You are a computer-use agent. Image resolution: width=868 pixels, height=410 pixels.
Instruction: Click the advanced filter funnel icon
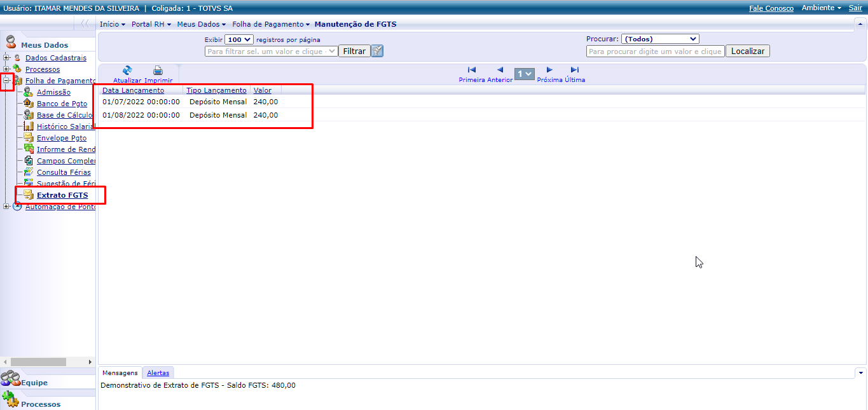376,51
